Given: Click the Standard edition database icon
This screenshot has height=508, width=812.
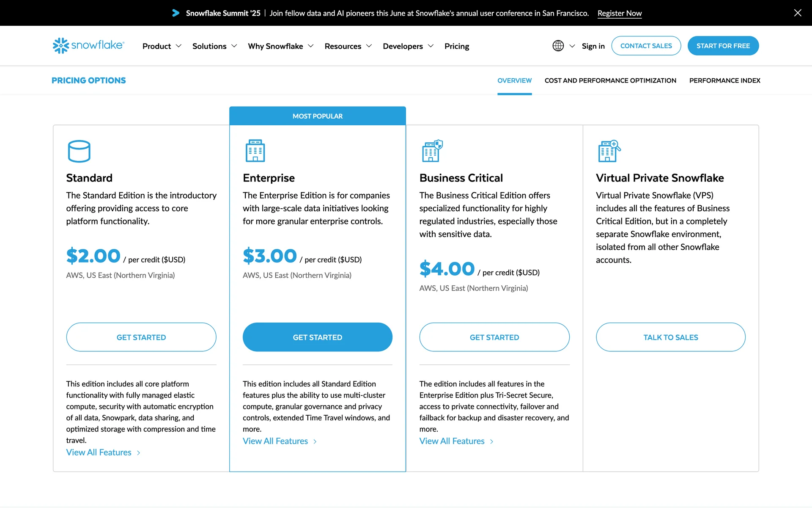Looking at the screenshot, I should click(x=79, y=151).
